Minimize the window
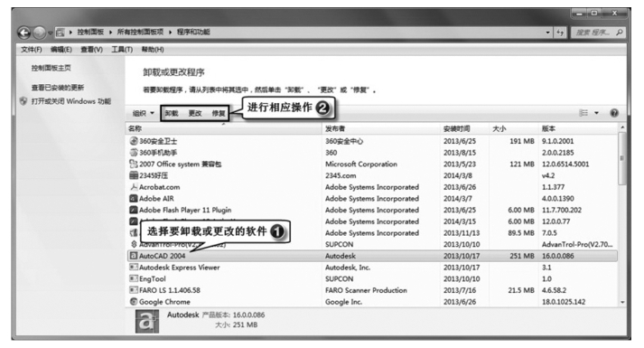 [579, 14]
